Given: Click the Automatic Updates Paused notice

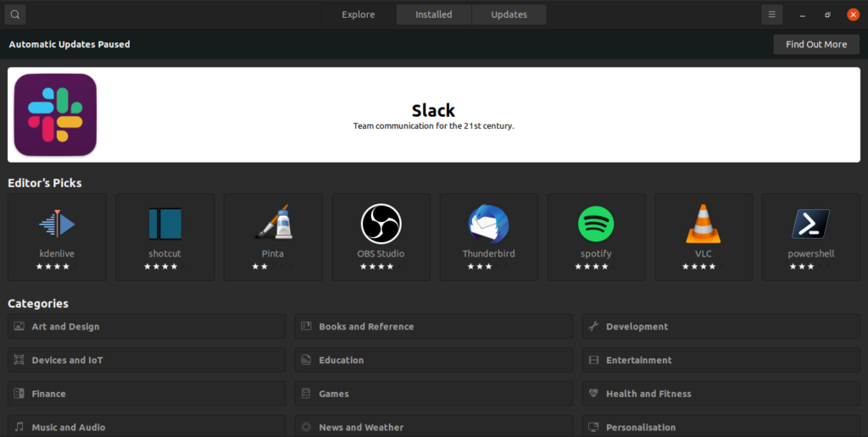Looking at the screenshot, I should click(x=70, y=44).
